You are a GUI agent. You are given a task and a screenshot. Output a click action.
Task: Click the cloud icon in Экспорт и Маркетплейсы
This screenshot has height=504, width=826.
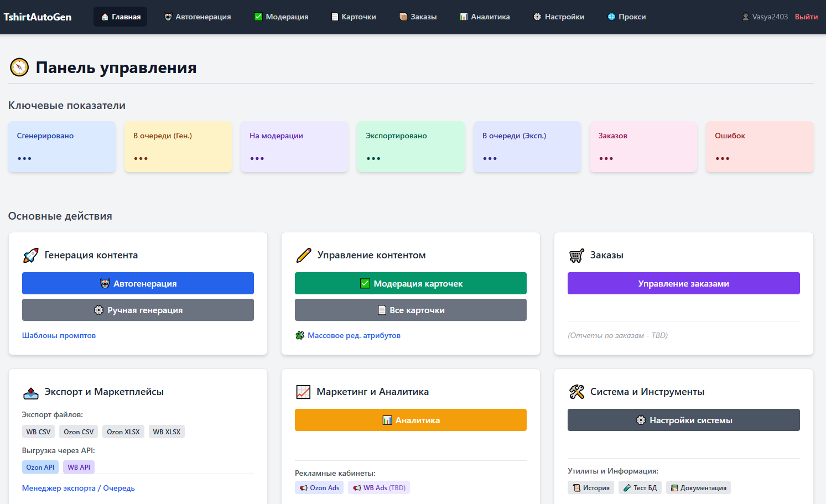coord(30,392)
